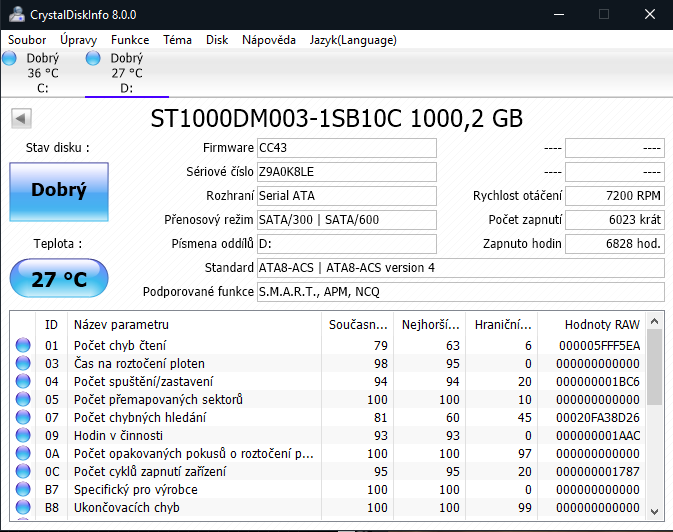Click the Dobrý health status button

coord(58,190)
